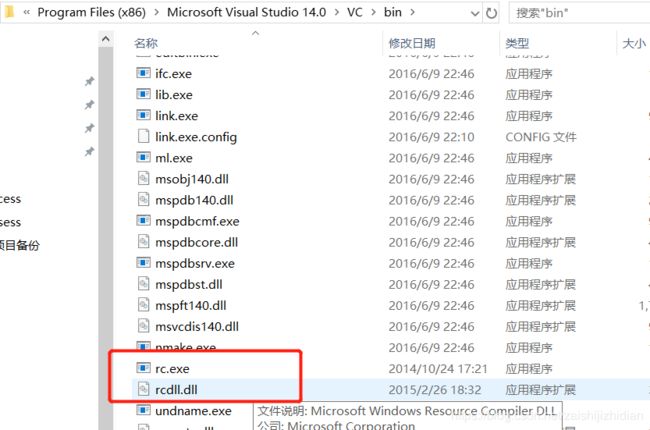This screenshot has height=430, width=650.
Task: Select the mspdbsrv.exe file name
Action: (x=195, y=264)
